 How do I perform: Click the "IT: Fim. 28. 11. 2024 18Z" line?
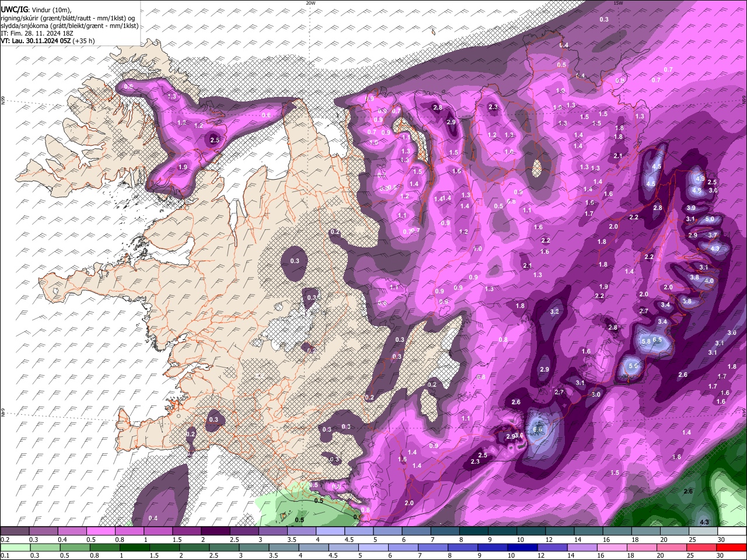(x=37, y=33)
